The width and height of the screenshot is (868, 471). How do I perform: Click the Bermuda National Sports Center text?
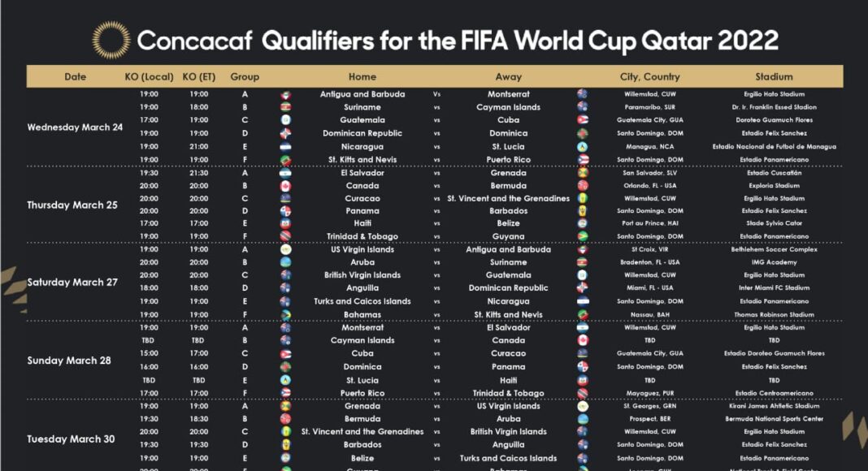click(x=773, y=419)
